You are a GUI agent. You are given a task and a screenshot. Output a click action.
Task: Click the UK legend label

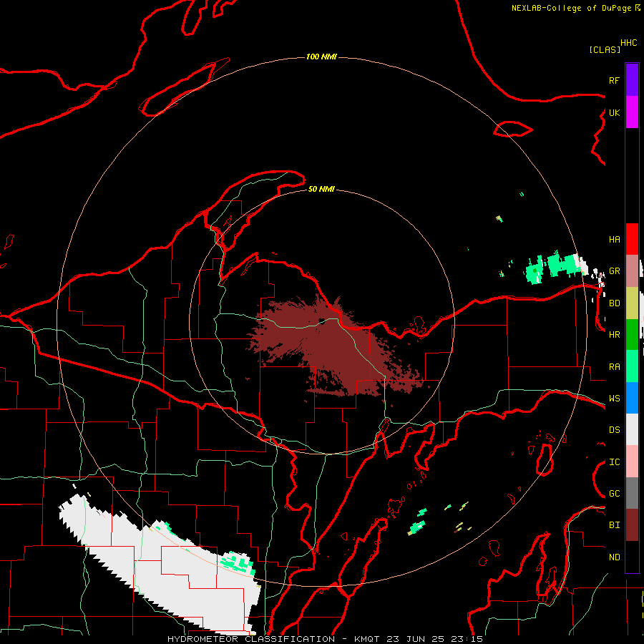[614, 112]
